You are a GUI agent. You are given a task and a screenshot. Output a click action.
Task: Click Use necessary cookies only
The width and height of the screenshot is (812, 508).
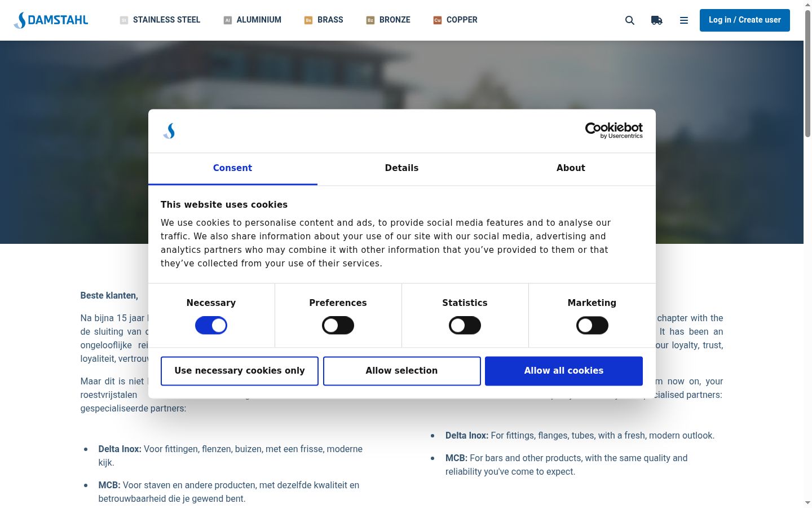tap(240, 371)
